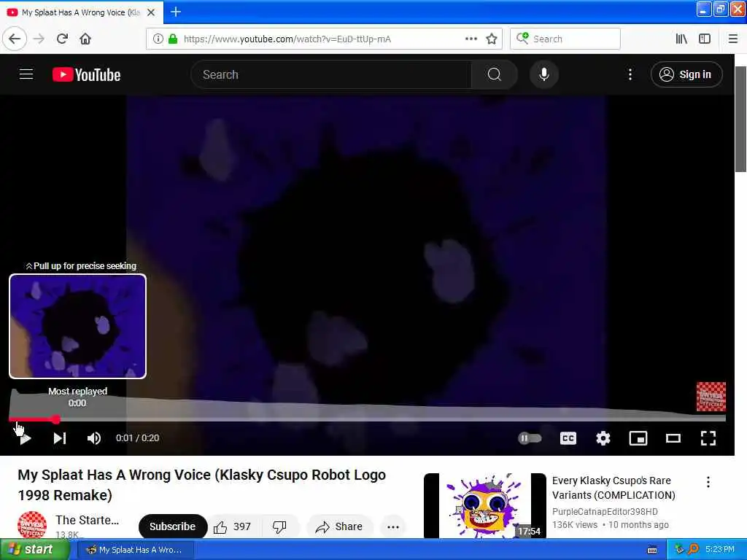Toggle the Firefox sidebar icon

pyautogui.click(x=705, y=39)
